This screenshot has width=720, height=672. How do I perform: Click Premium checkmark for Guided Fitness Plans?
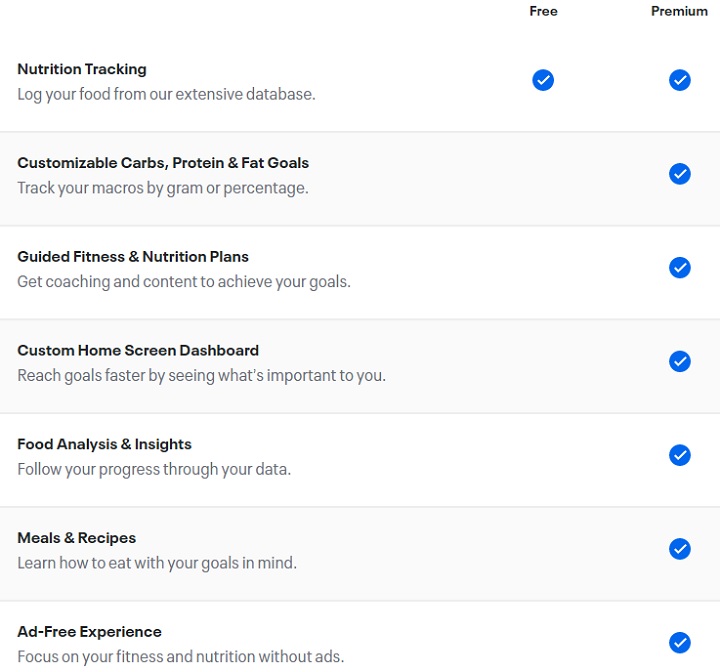click(x=680, y=267)
